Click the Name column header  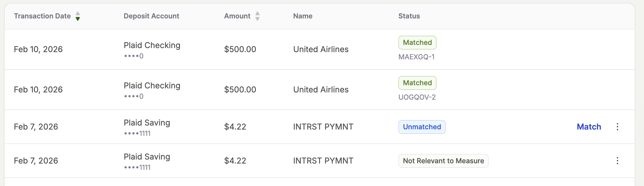point(303,16)
